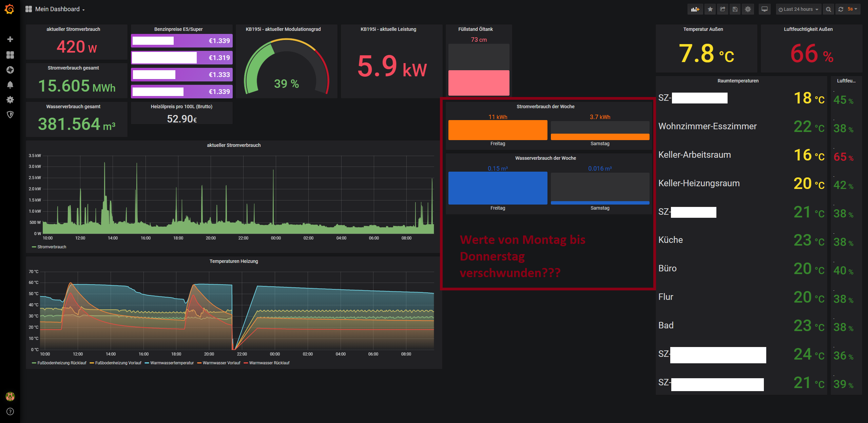Click the Keller-Heizungsraum room row
Screen dimensions: 868x423
(741, 184)
